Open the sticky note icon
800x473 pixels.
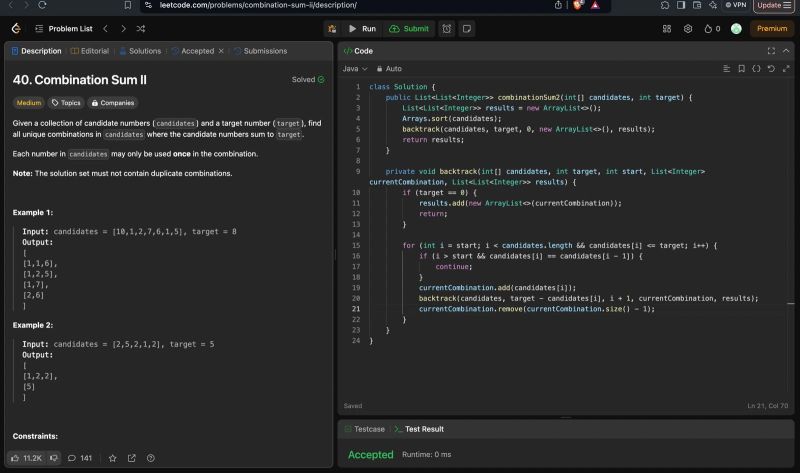pos(466,29)
